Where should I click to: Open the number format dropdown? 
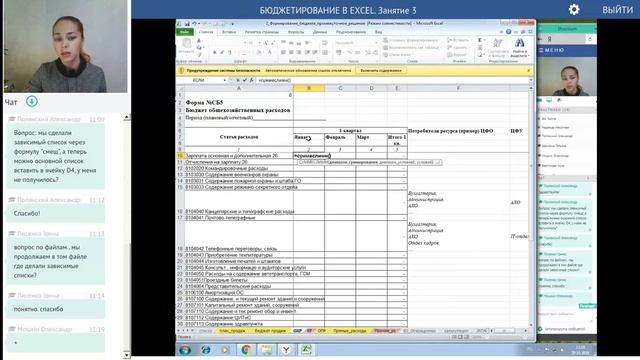click(x=376, y=43)
